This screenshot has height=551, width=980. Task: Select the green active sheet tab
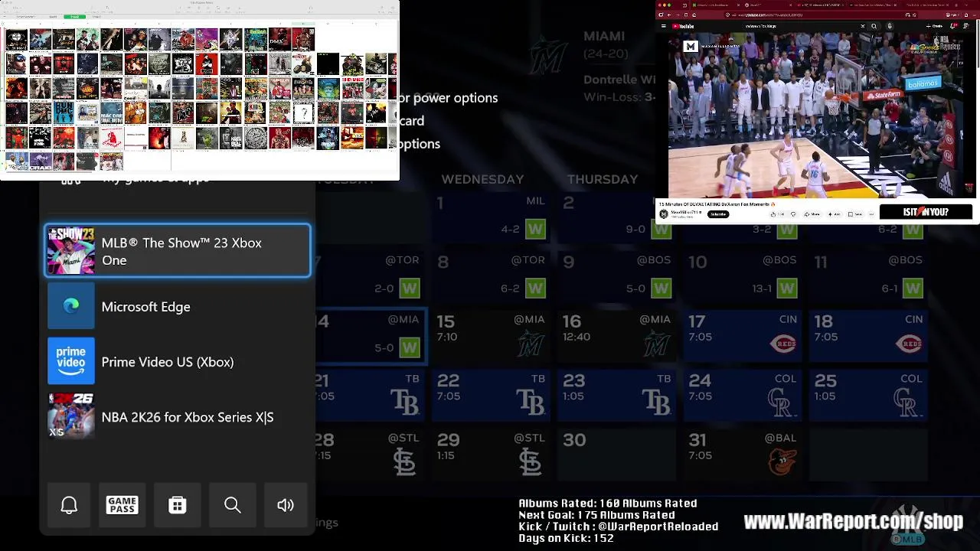(74, 16)
